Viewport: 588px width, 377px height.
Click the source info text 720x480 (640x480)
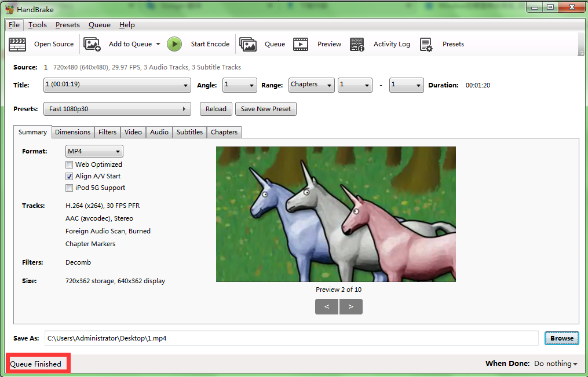coord(147,67)
